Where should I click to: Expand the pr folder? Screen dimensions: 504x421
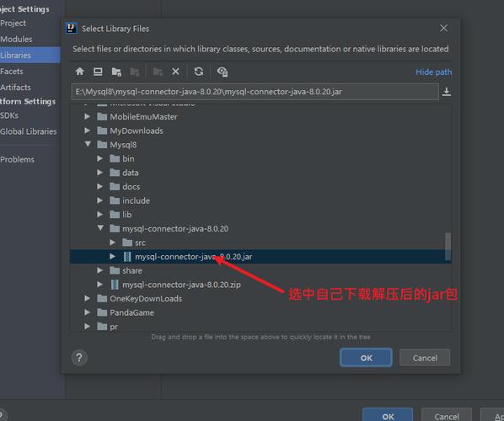pyautogui.click(x=87, y=326)
